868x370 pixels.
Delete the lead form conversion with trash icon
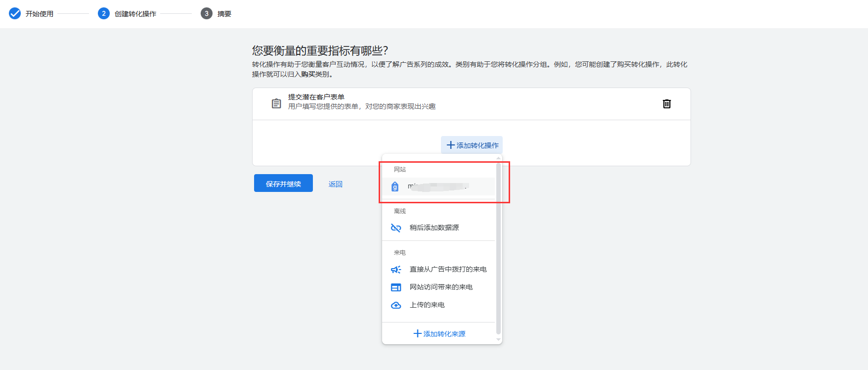(x=667, y=103)
